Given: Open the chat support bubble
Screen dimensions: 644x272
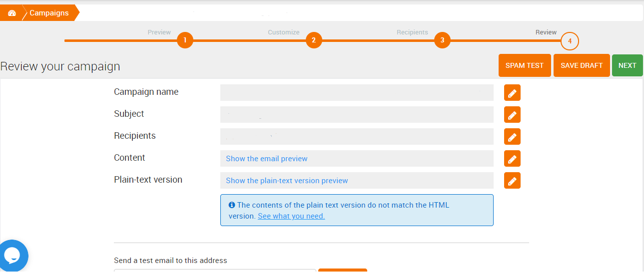Looking at the screenshot, I should click(12, 256).
